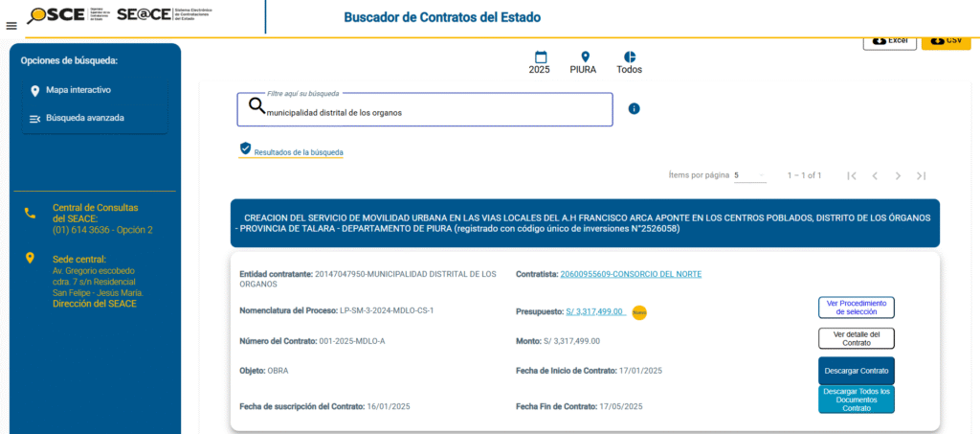Open Consorcio del Norte contractor link
This screenshot has width=980, height=434.
(631, 275)
